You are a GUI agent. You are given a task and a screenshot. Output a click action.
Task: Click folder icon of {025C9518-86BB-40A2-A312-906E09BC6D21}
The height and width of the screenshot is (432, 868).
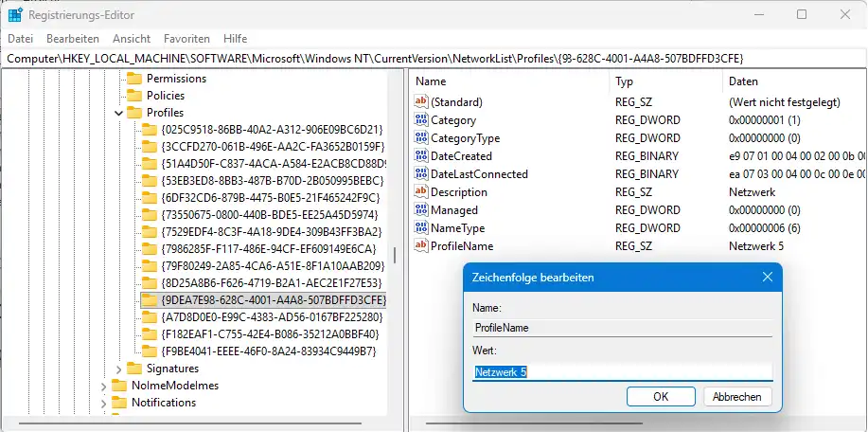click(x=150, y=130)
